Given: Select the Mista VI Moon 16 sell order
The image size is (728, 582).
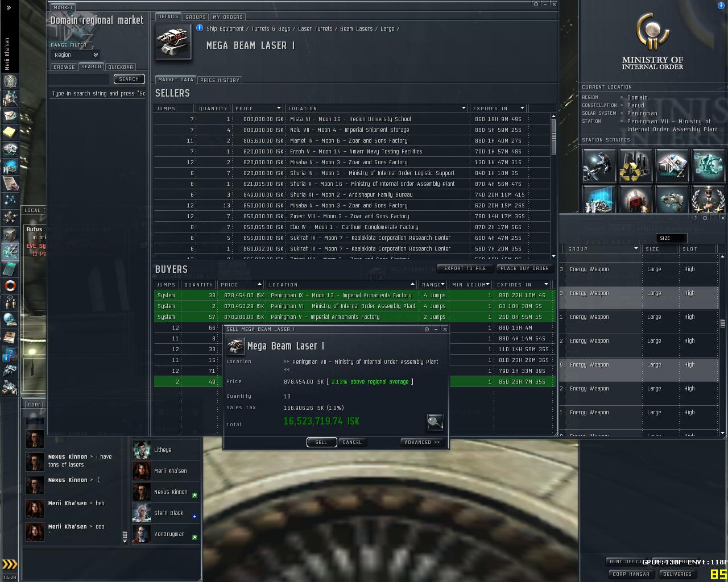Looking at the screenshot, I should pyautogui.click(x=351, y=119).
